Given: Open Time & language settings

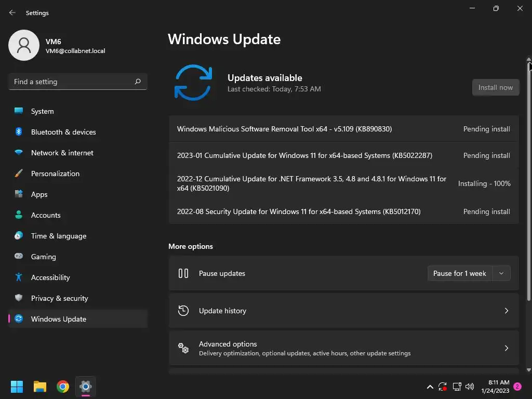Looking at the screenshot, I should click(x=78, y=236).
